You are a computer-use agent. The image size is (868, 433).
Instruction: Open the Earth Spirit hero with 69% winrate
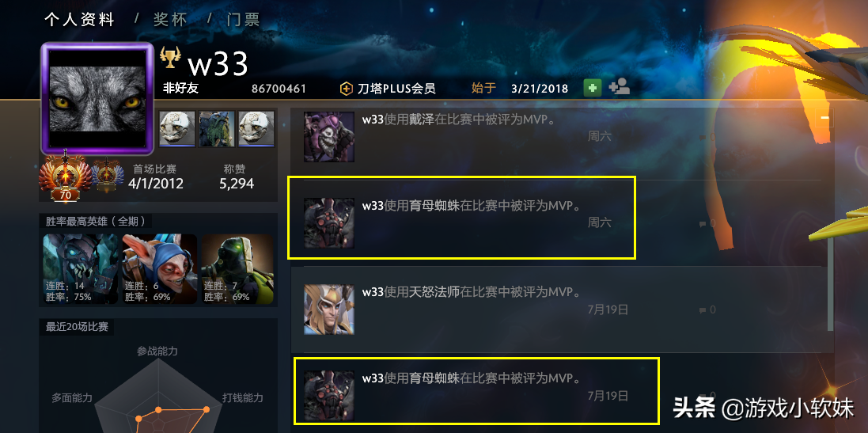coord(237,269)
